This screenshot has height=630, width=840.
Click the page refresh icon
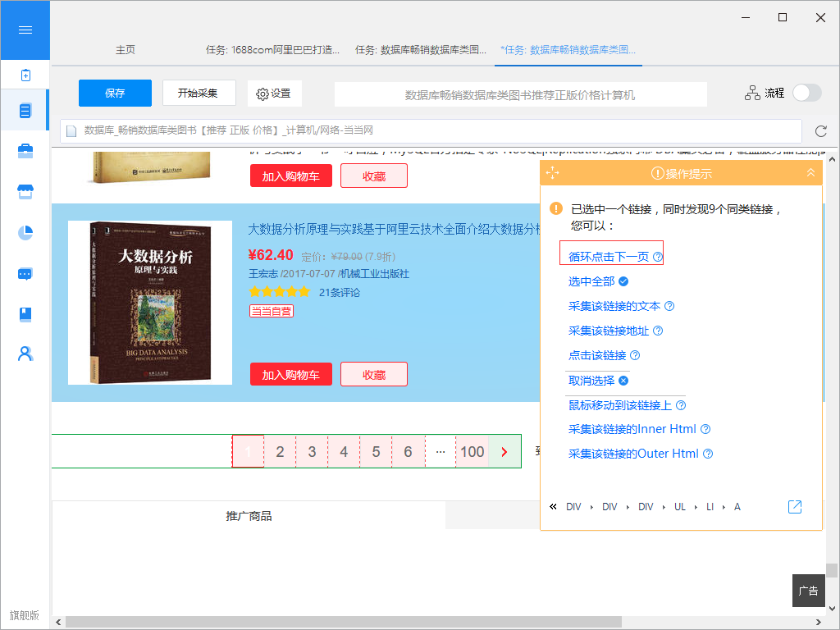pyautogui.click(x=820, y=130)
